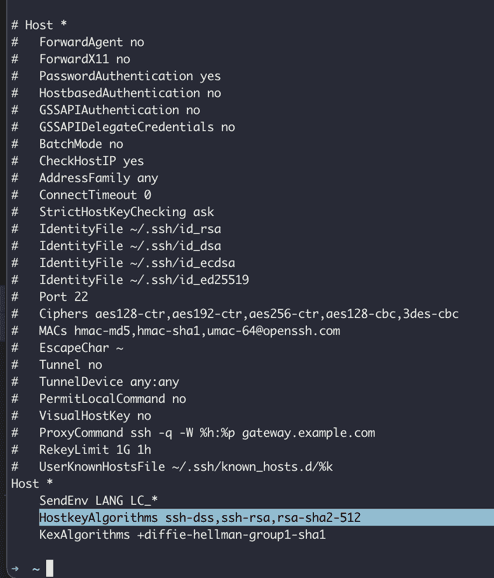Click the IdentityFile id_rsa path
Viewport: 494px width, 578px height.
coord(175,229)
